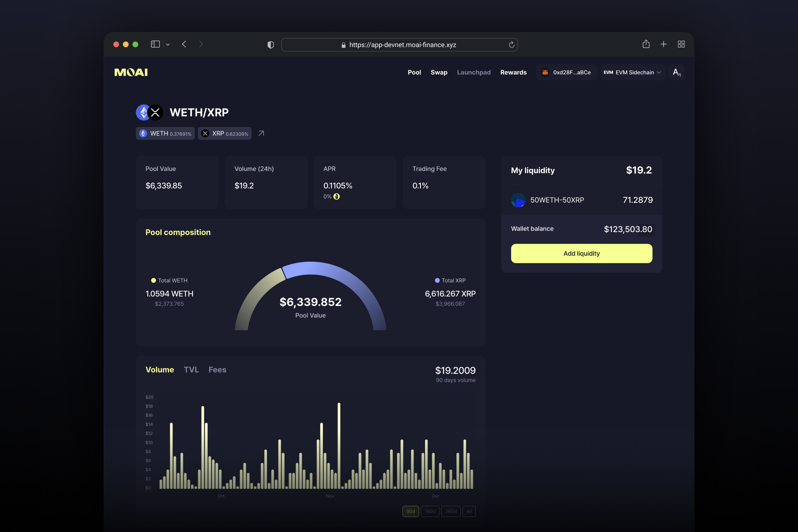Screen dimensions: 798x532
Task: Click the APR reward info icon
Action: coord(336,197)
